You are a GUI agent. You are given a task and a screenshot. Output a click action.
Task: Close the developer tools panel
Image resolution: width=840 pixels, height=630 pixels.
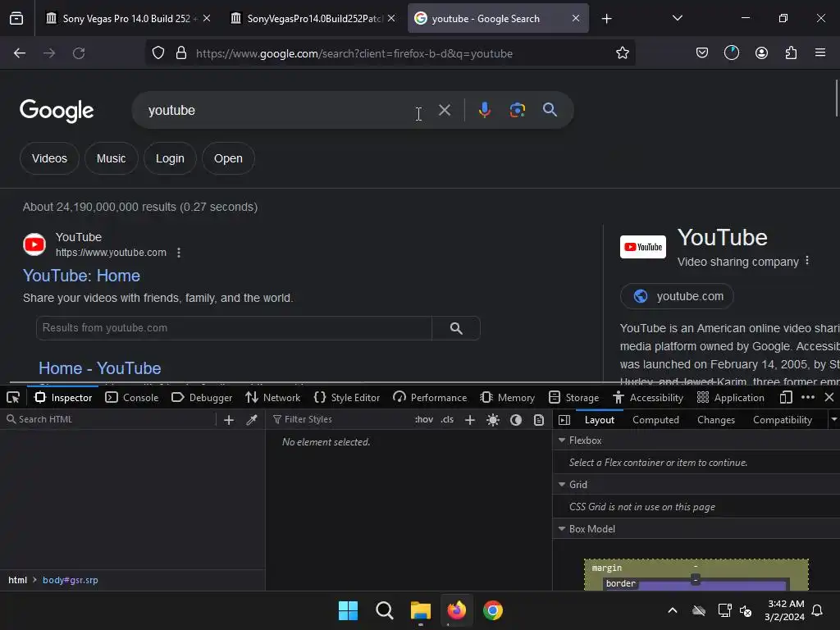click(x=829, y=398)
